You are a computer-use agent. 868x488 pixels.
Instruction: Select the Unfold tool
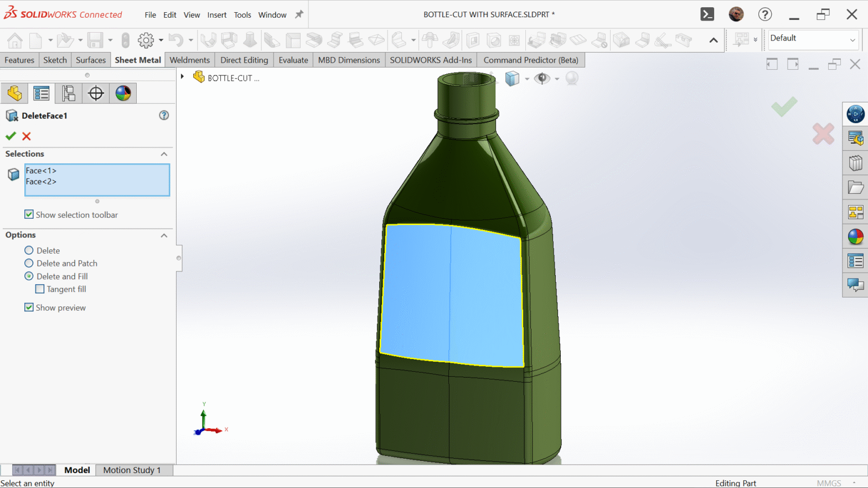coord(536,40)
